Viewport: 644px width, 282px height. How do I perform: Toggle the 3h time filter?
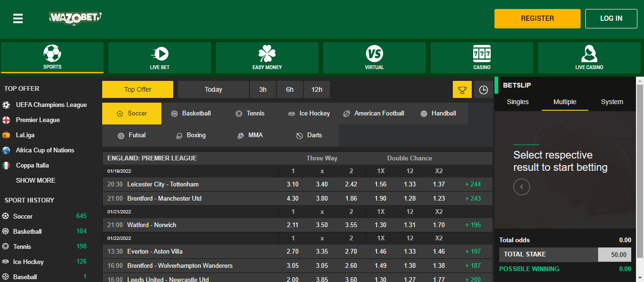(263, 89)
